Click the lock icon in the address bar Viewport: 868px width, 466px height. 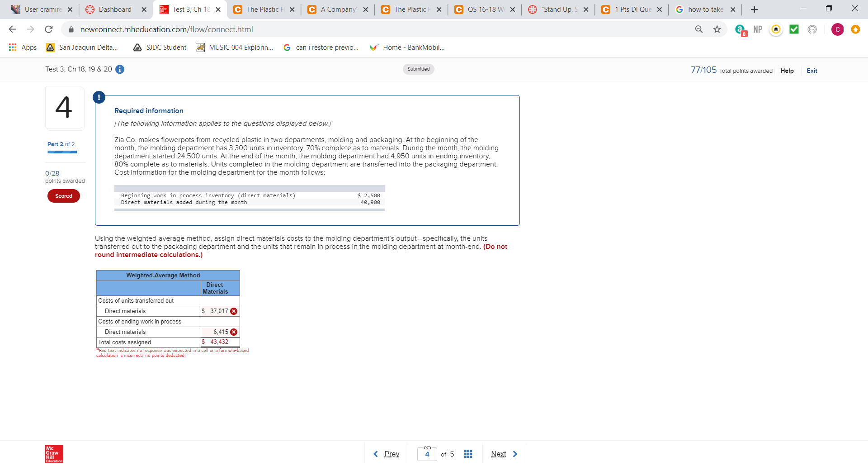71,29
